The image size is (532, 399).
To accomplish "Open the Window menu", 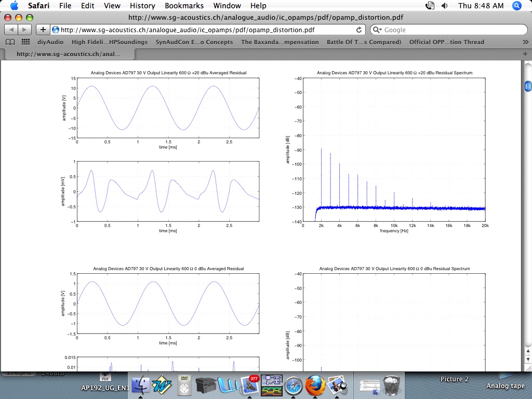I will click(227, 6).
